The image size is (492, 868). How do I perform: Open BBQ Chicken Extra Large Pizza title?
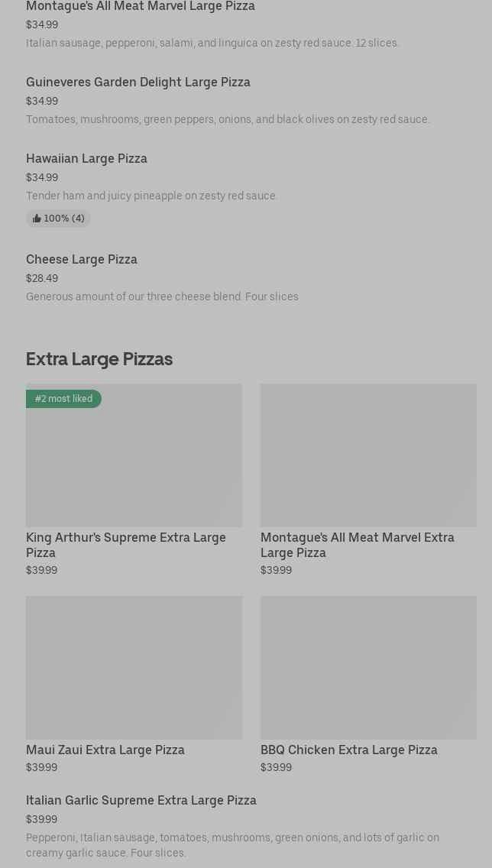[349, 750]
